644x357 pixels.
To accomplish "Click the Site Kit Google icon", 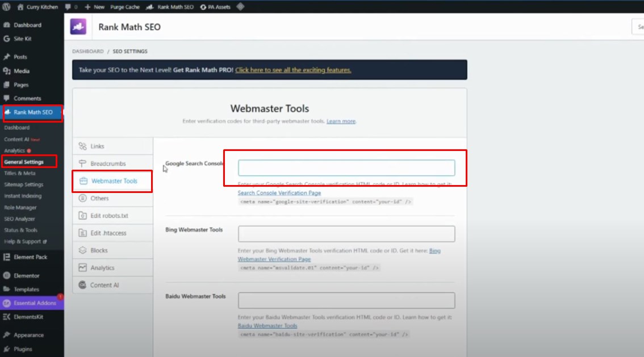I will click(x=7, y=39).
